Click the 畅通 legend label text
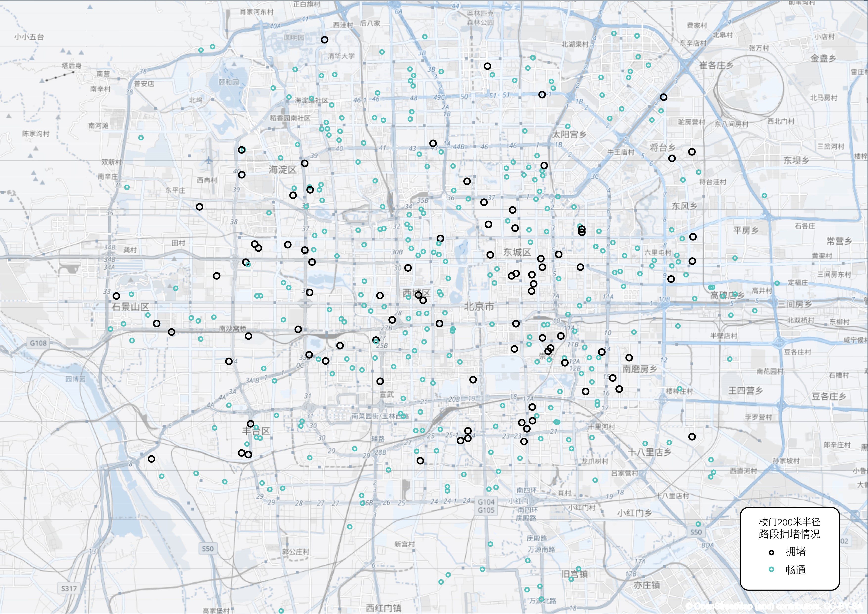The image size is (868, 614). point(796,570)
